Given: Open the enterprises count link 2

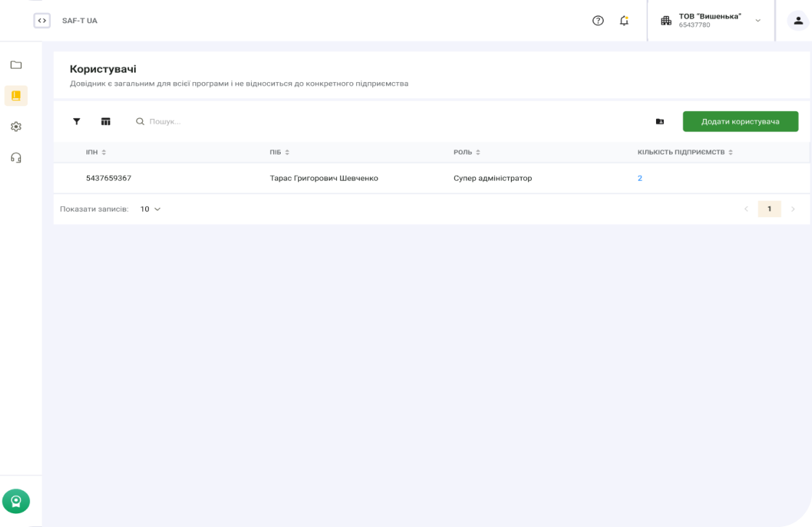Looking at the screenshot, I should pyautogui.click(x=639, y=178).
